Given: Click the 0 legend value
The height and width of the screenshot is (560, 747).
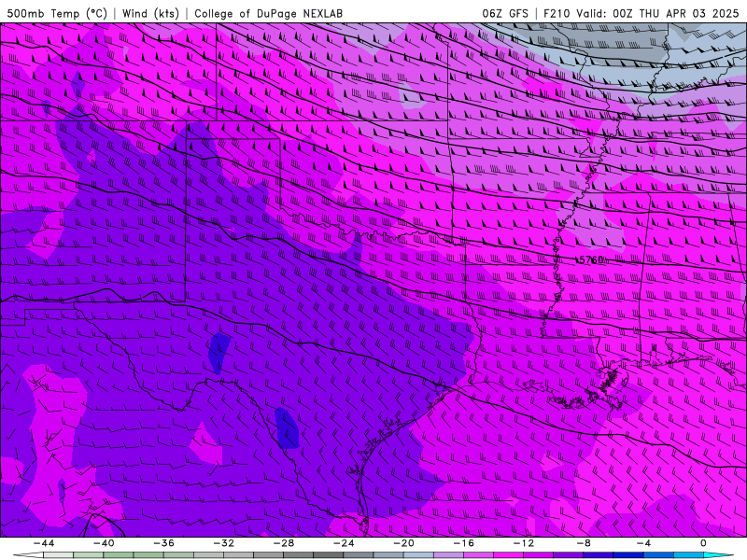Looking at the screenshot, I should coord(704,543).
